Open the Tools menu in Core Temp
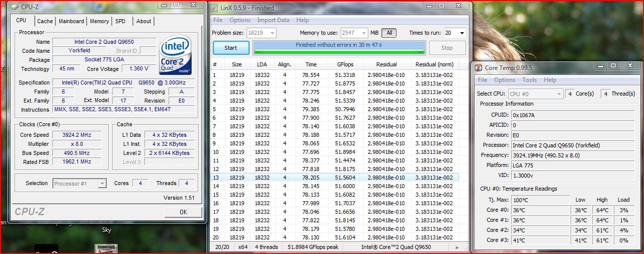 click(x=529, y=80)
